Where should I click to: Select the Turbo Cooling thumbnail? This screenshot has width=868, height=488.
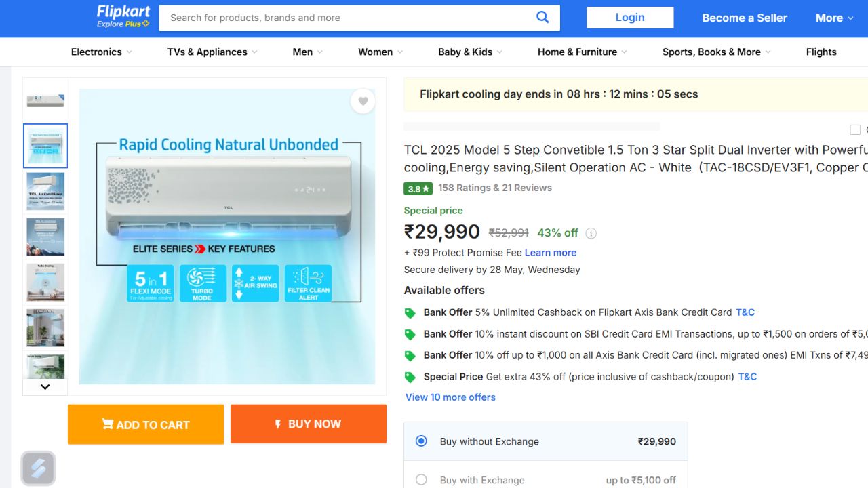(45, 282)
